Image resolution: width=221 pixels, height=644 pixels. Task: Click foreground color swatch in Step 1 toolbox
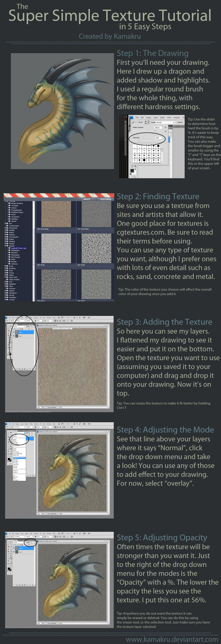coord(132,171)
